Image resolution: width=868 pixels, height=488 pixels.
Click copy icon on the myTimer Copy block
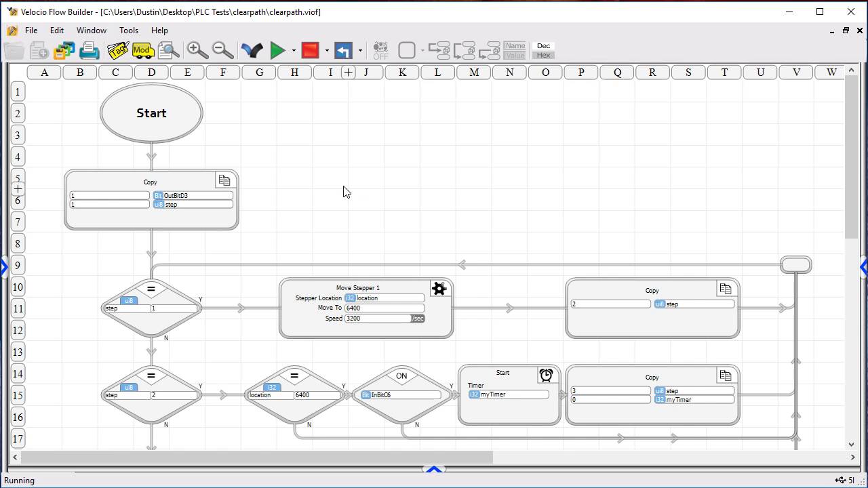coord(726,375)
